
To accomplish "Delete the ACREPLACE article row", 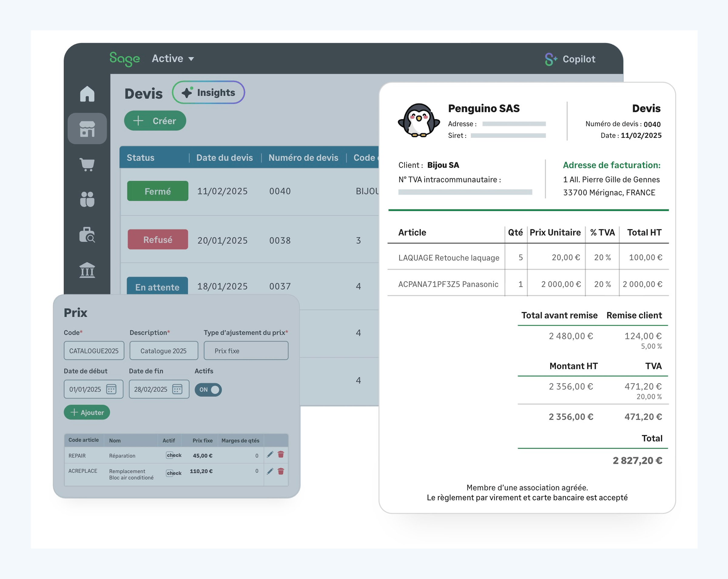I will click(x=281, y=471).
